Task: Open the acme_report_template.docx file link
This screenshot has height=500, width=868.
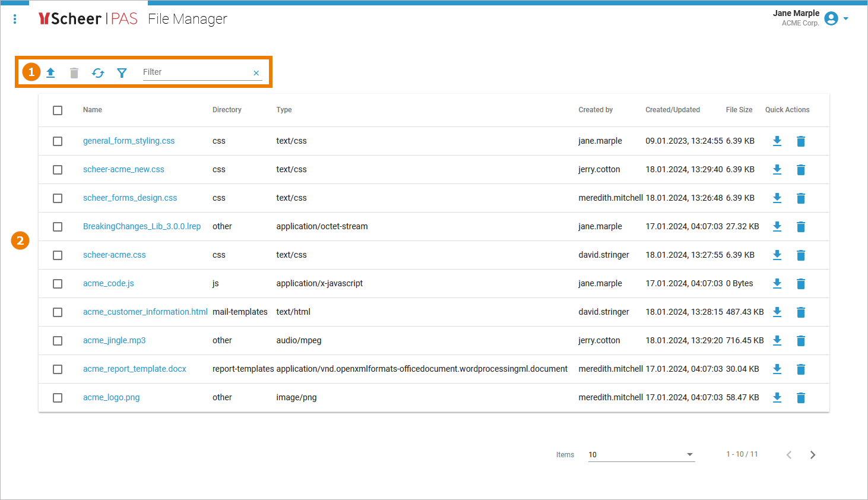Action: tap(134, 369)
